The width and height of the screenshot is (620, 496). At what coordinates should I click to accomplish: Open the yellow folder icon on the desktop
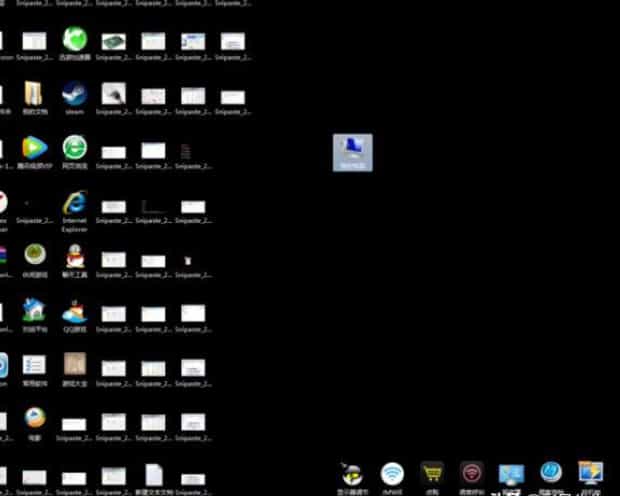pos(33,94)
